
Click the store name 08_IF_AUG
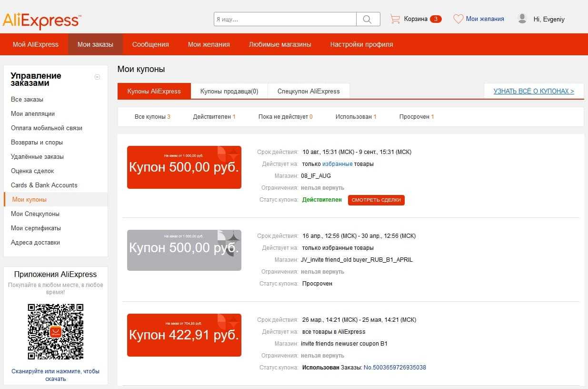click(316, 176)
